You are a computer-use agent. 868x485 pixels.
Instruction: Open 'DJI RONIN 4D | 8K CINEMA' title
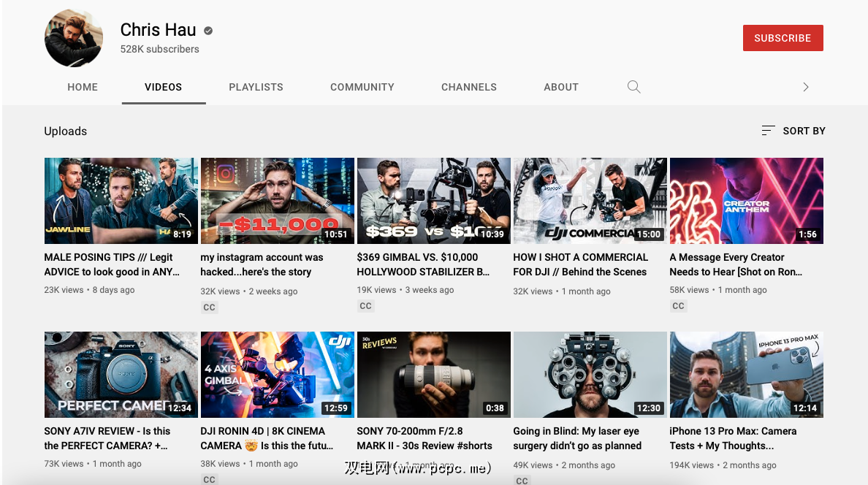click(267, 438)
